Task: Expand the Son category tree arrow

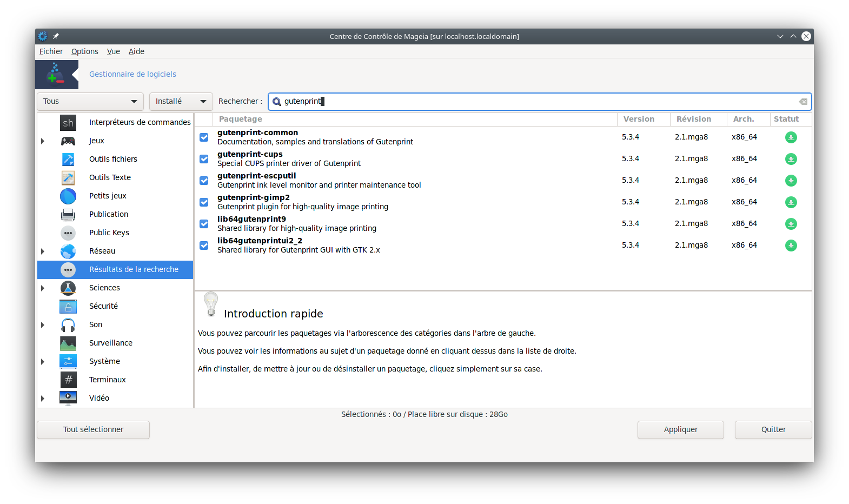Action: 43,325
